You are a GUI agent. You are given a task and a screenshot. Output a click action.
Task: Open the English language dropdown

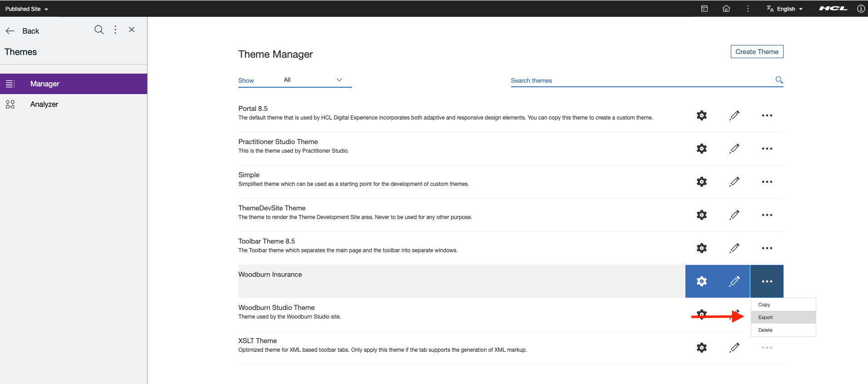click(785, 9)
